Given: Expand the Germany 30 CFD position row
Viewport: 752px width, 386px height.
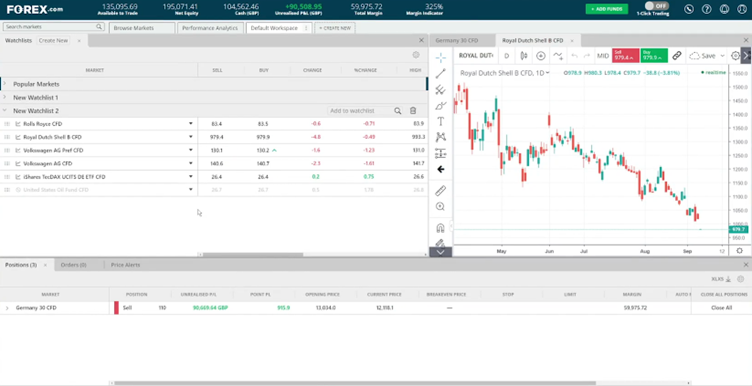Looking at the screenshot, I should (x=7, y=308).
